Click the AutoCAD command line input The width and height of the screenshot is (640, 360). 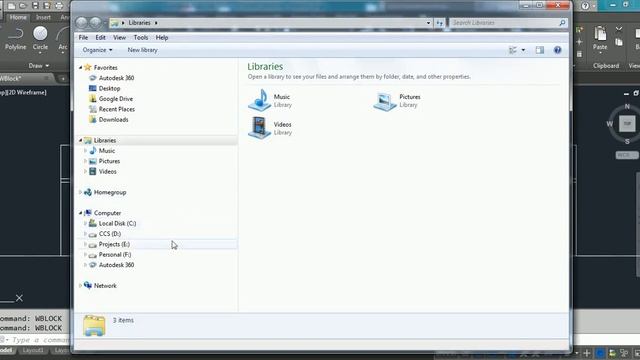(40, 340)
